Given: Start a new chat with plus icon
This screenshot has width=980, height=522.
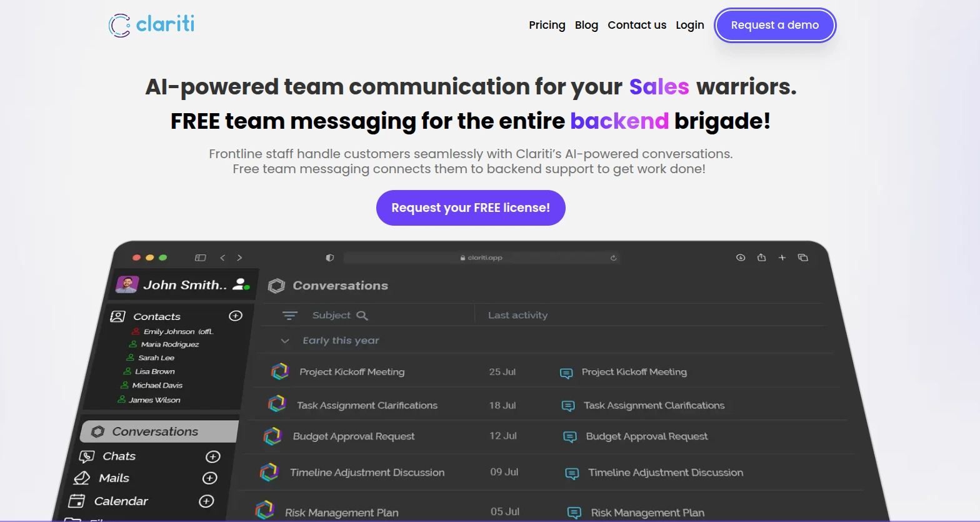Looking at the screenshot, I should [213, 456].
